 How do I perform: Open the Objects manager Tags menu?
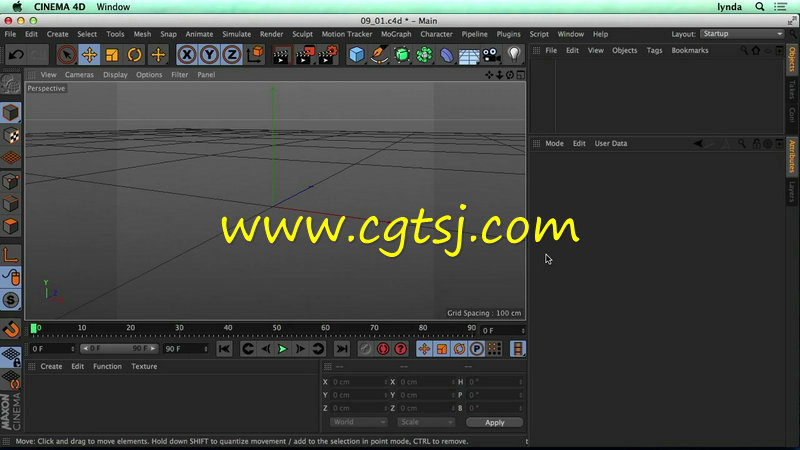point(654,51)
